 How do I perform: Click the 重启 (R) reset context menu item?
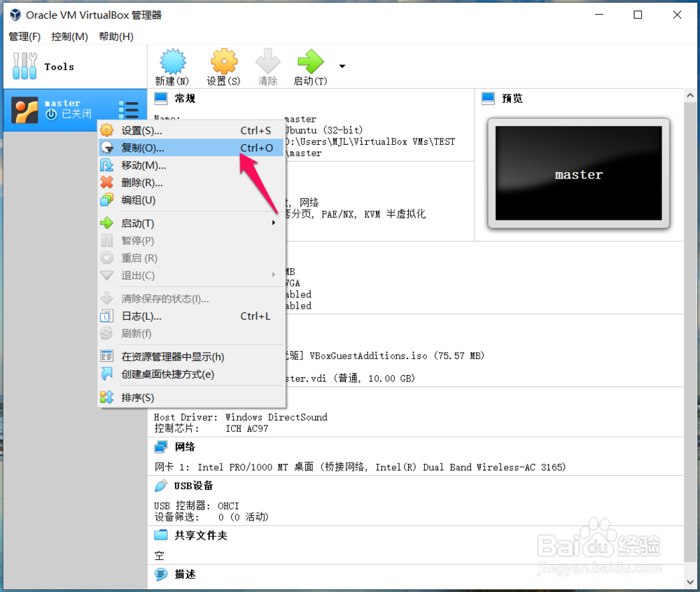pyautogui.click(x=191, y=258)
